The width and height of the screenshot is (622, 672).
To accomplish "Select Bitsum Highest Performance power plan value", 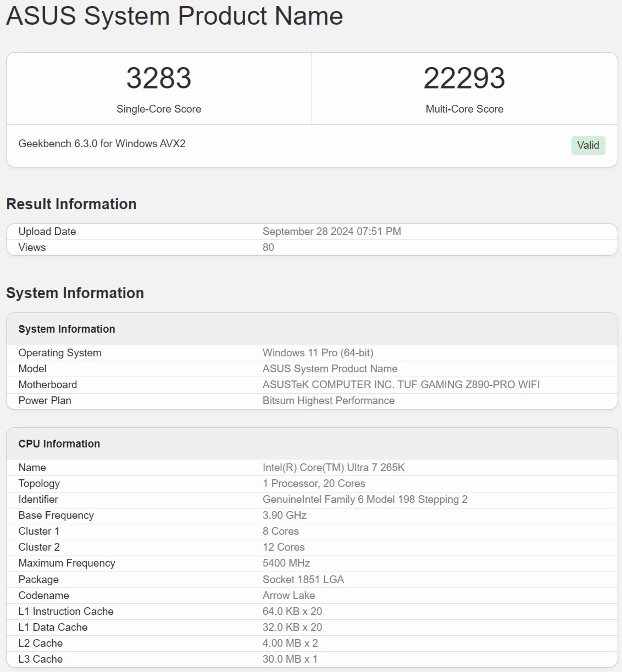I will tap(328, 400).
